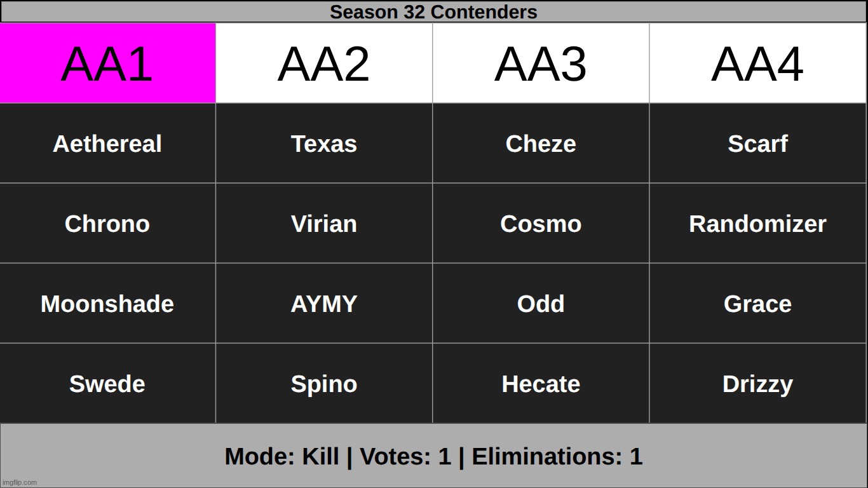This screenshot has height=488, width=868.
Task: Click the Hecate cell
Action: pos(541,383)
